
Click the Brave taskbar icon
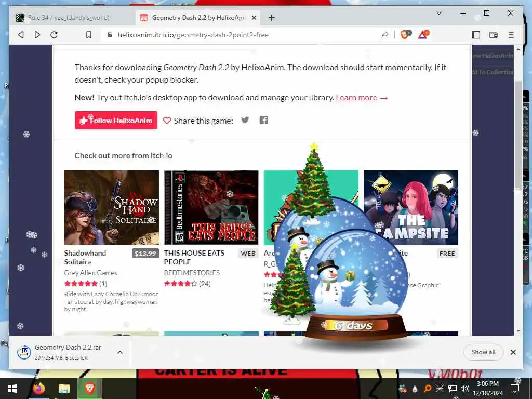pyautogui.click(x=89, y=388)
